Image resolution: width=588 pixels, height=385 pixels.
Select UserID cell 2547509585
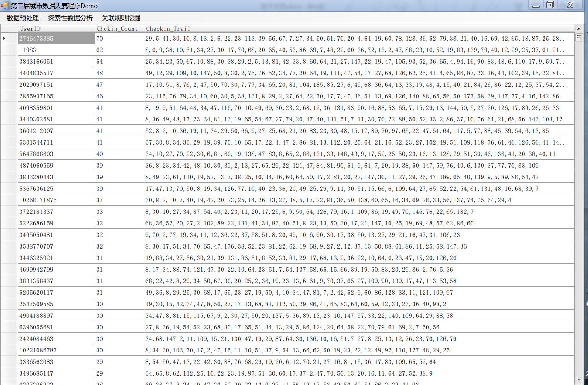click(56, 304)
